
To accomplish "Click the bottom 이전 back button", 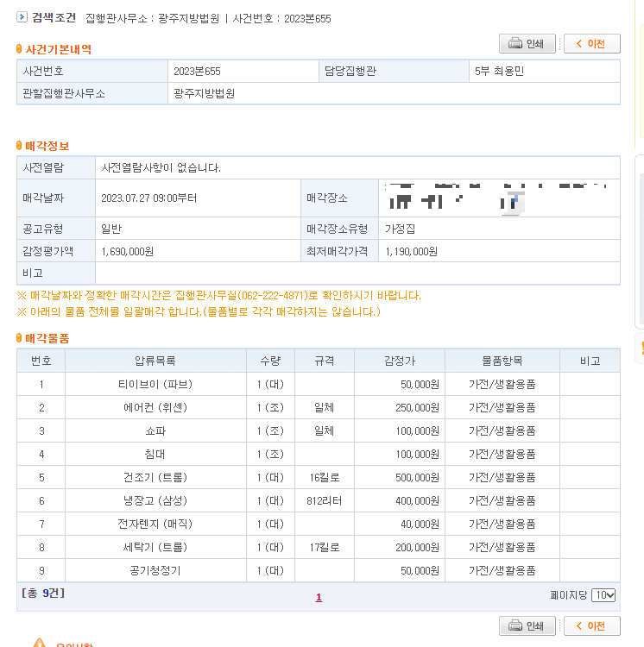I will tap(591, 626).
